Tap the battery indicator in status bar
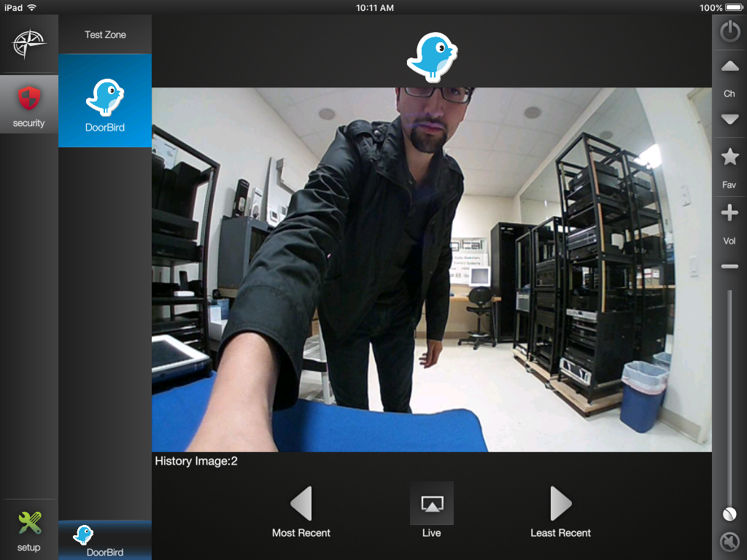 pyautogui.click(x=732, y=7)
